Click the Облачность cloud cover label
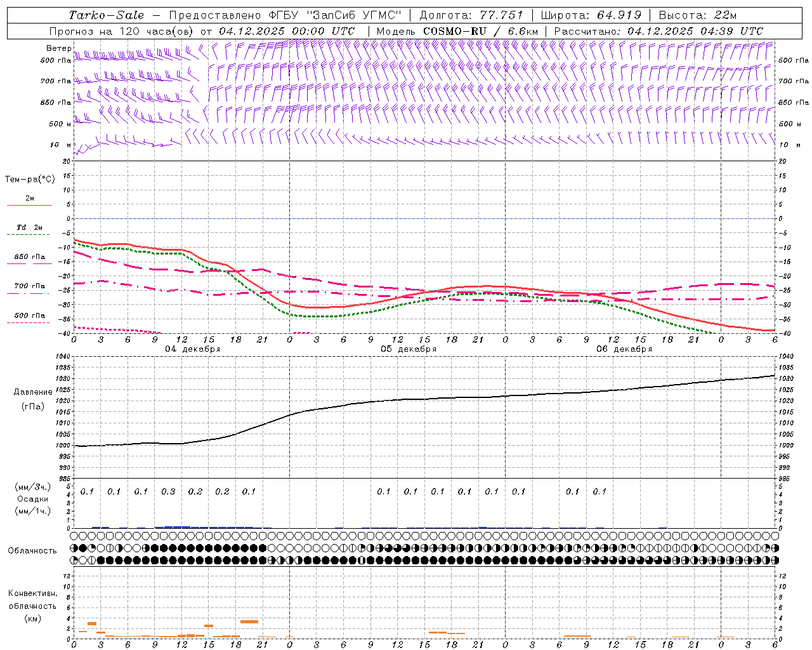 [x=32, y=550]
